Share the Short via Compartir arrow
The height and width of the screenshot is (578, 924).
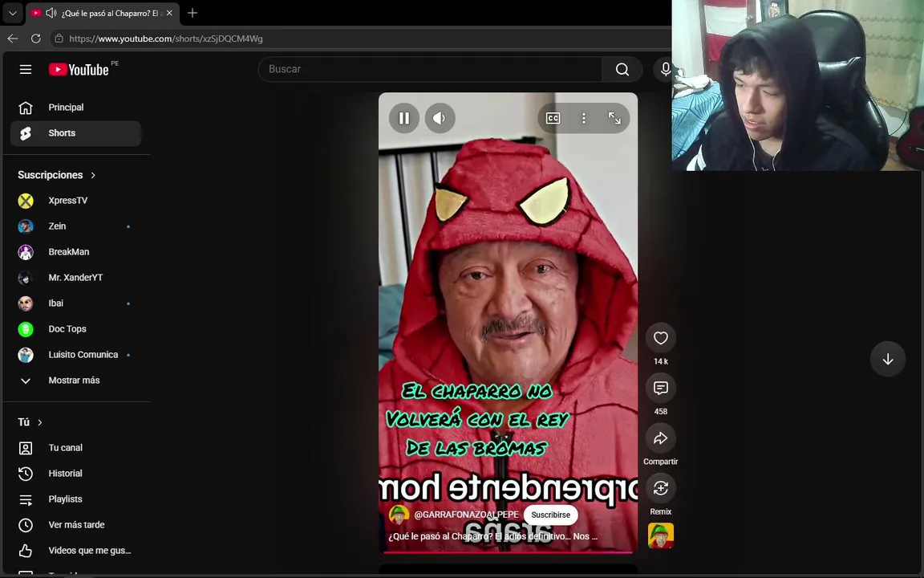(661, 438)
